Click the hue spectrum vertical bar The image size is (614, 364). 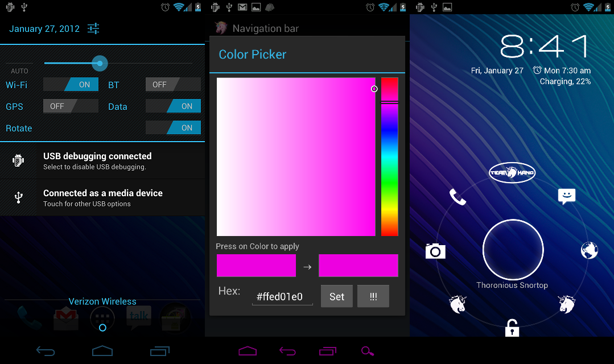pos(390,157)
